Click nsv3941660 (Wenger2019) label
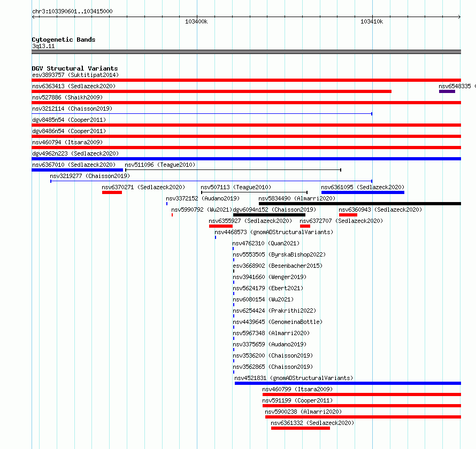The height and width of the screenshot is (449, 476). point(270,277)
